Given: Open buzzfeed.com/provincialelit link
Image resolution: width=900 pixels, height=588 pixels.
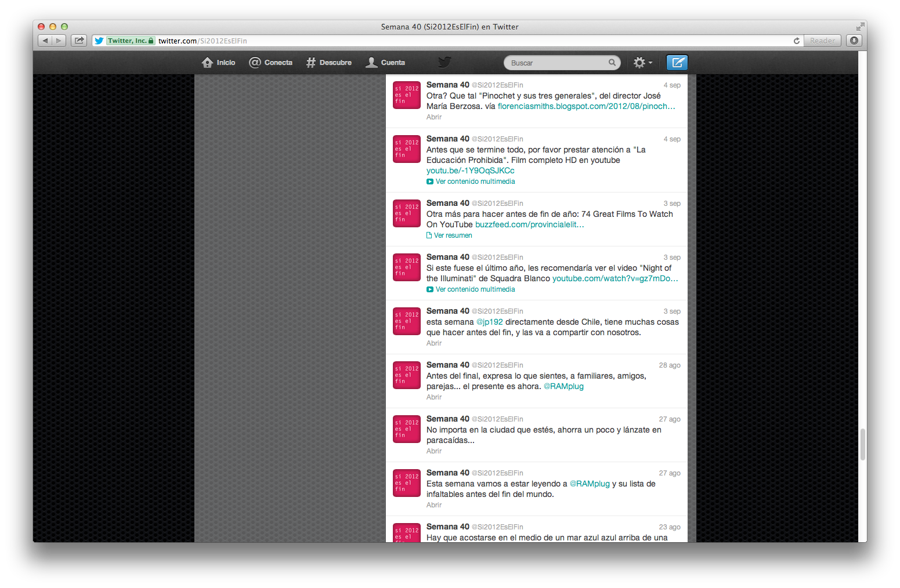Looking at the screenshot, I should tap(529, 224).
